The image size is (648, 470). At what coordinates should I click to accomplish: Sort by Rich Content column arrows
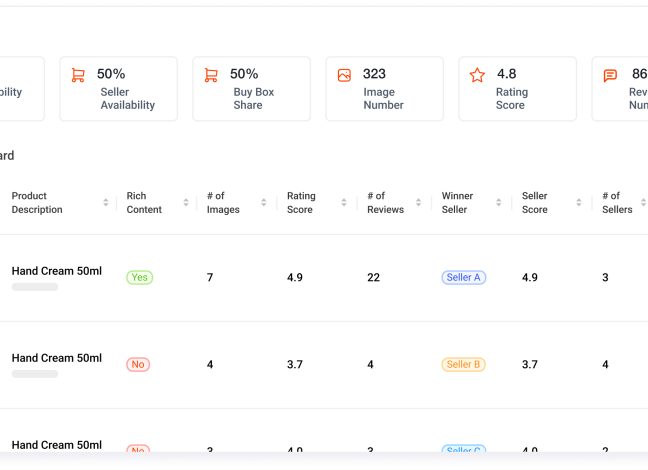[x=186, y=202]
